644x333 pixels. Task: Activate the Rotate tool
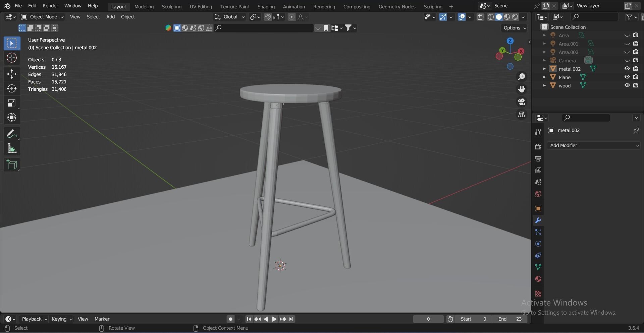(x=12, y=88)
